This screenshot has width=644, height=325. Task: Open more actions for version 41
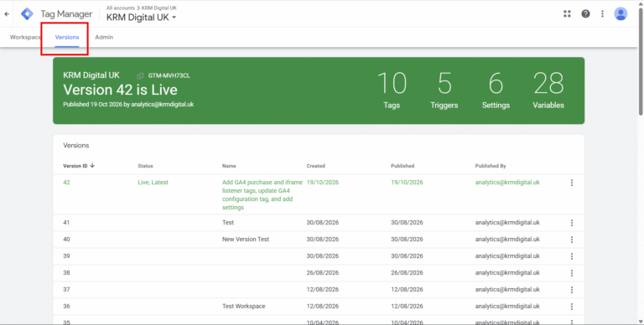(x=572, y=223)
